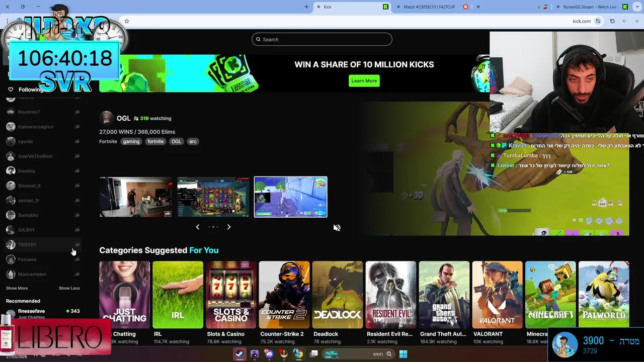Open sensei_fr in the Following list
The width and height of the screenshot is (644, 362).
[43, 201]
